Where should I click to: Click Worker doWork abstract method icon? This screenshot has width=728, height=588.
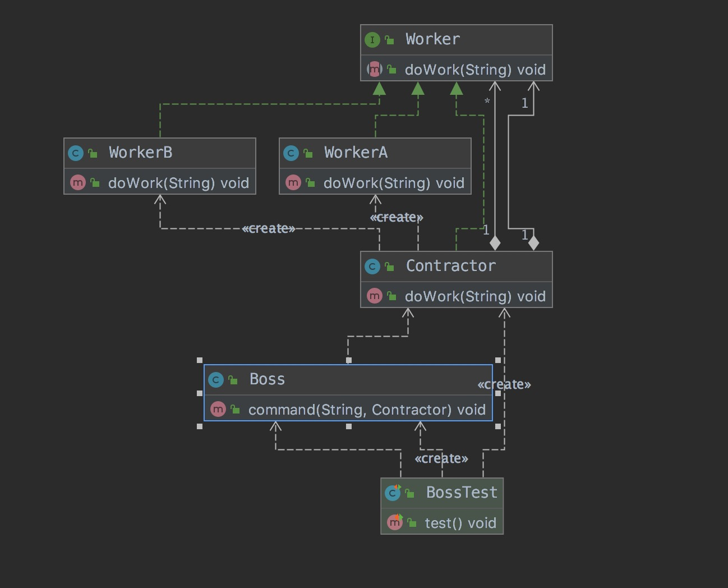tap(375, 69)
